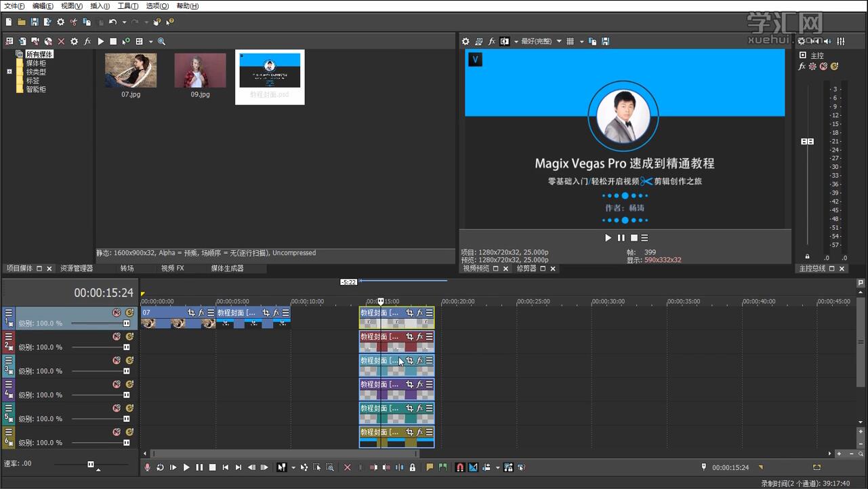Select the 09.jpg thumbnail

(x=200, y=71)
